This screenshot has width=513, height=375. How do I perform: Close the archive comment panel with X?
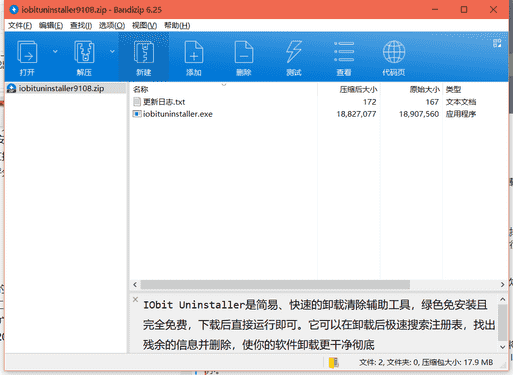coord(135,299)
